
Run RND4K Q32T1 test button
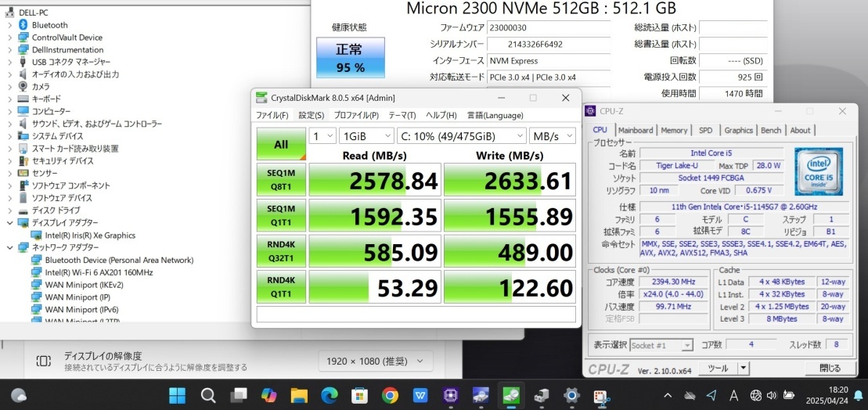(281, 251)
